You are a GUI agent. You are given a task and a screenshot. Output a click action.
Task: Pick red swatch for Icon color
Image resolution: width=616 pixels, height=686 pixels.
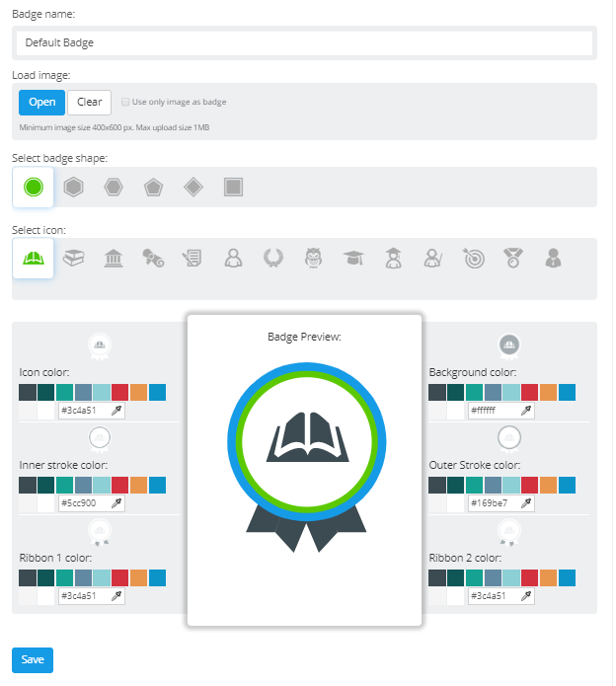tap(120, 392)
